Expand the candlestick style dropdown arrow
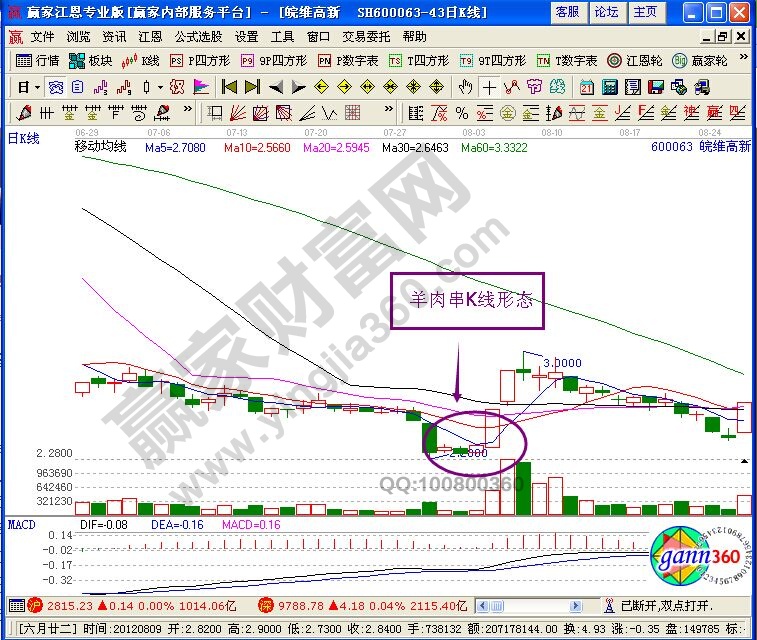757x640 pixels. 160,87
